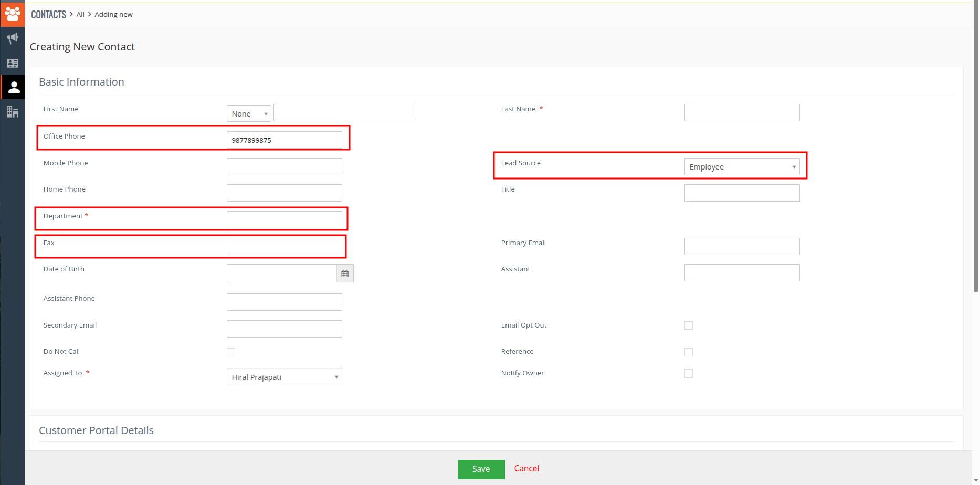Screen dimensions: 980x485
Task: Cancel creating the contact
Action: click(x=526, y=468)
